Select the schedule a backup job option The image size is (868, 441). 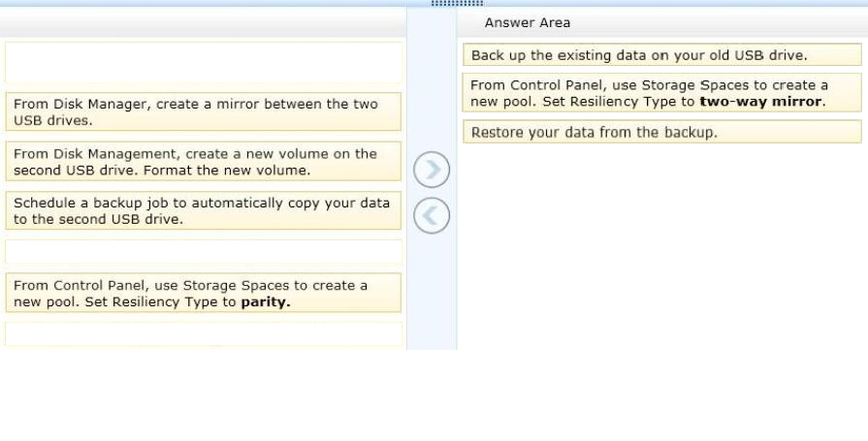click(x=203, y=210)
